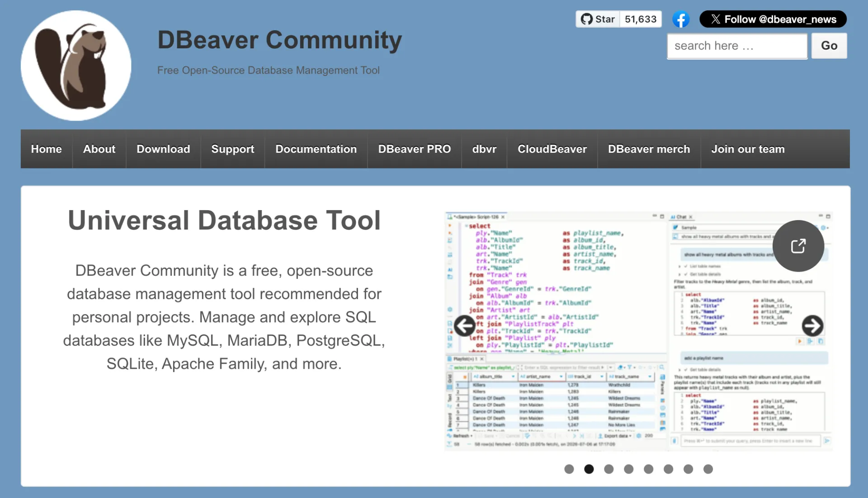
Task: Select the second carousel dot
Action: [x=589, y=469]
